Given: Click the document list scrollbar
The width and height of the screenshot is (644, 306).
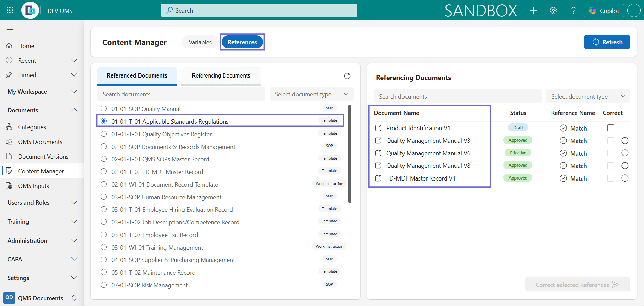Looking at the screenshot, I should pos(350,154).
